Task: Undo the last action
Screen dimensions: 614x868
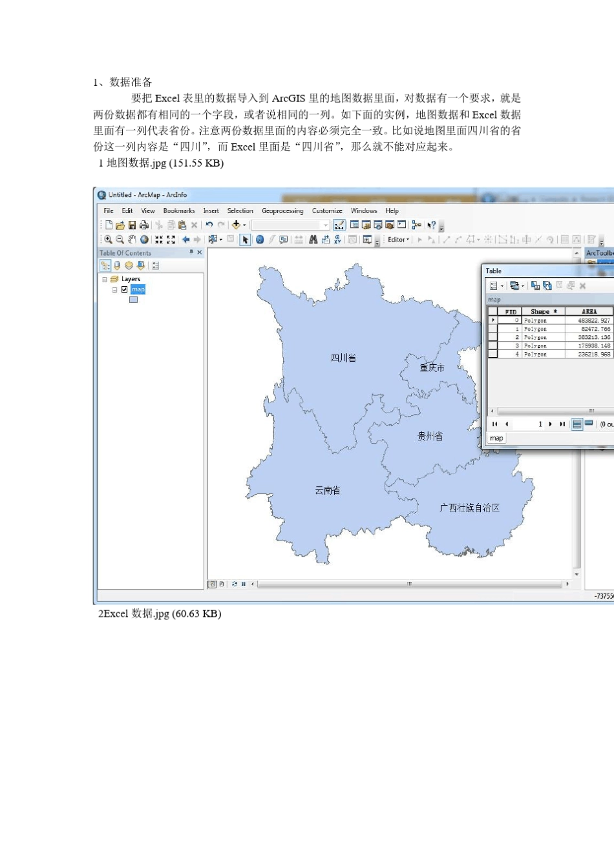Action: (x=209, y=225)
